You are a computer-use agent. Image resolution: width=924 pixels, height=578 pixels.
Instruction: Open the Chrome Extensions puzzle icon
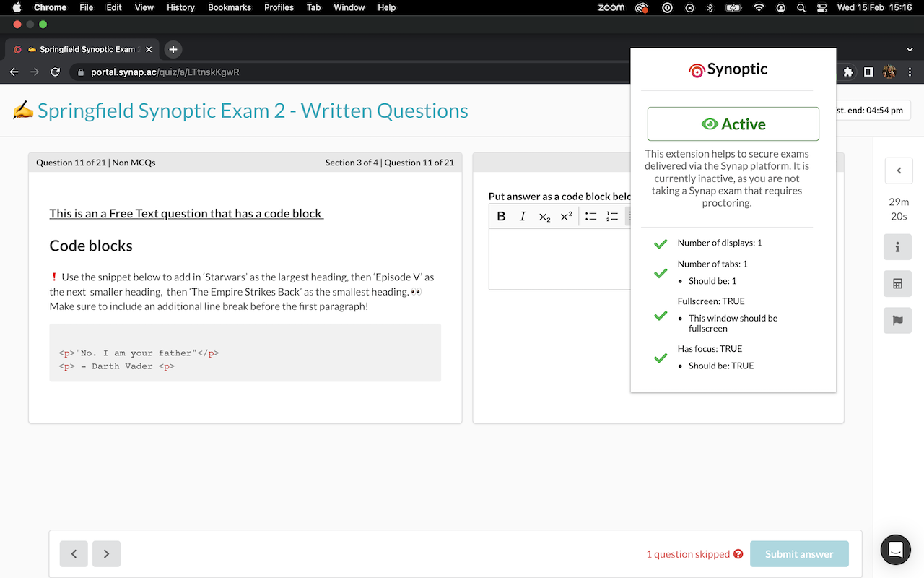point(848,72)
